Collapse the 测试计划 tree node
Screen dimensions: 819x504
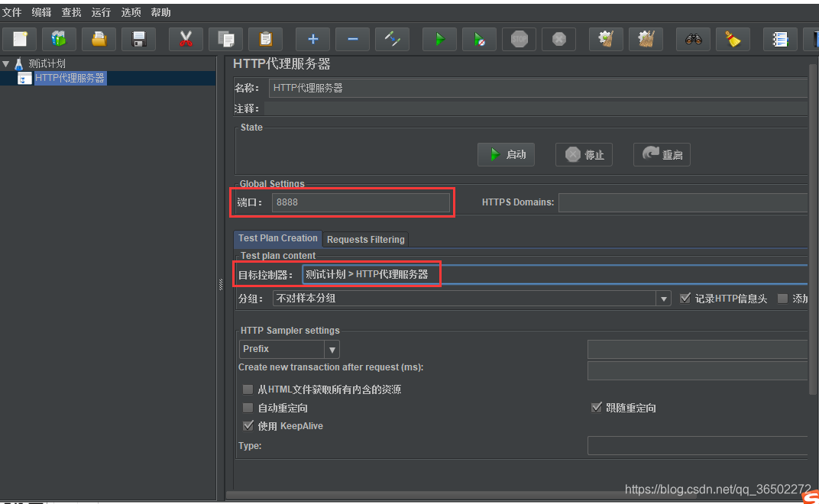click(6, 63)
